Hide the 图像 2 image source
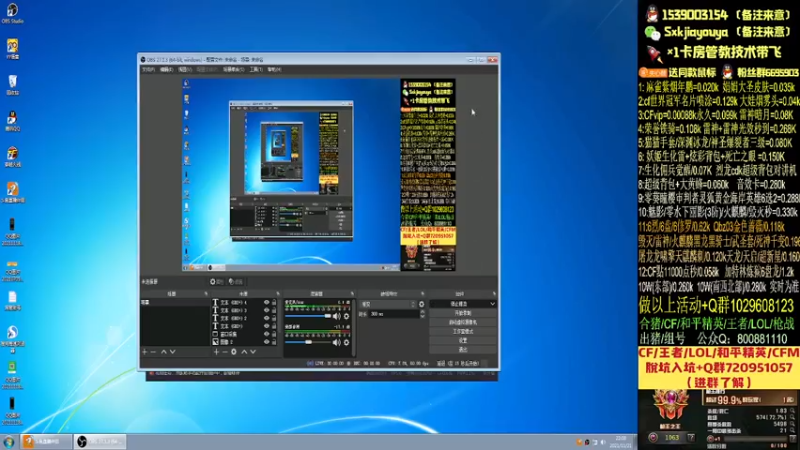Image resolution: width=800 pixels, height=450 pixels. 266,342
